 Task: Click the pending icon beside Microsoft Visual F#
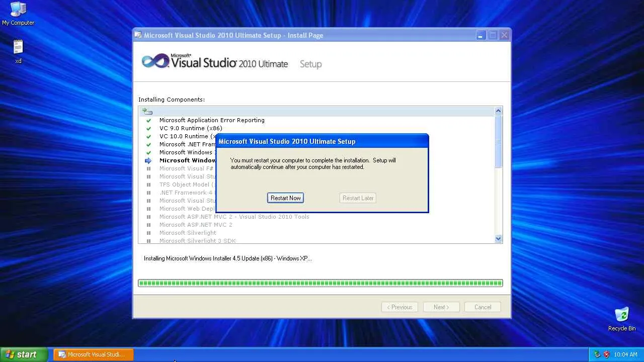tap(148, 168)
